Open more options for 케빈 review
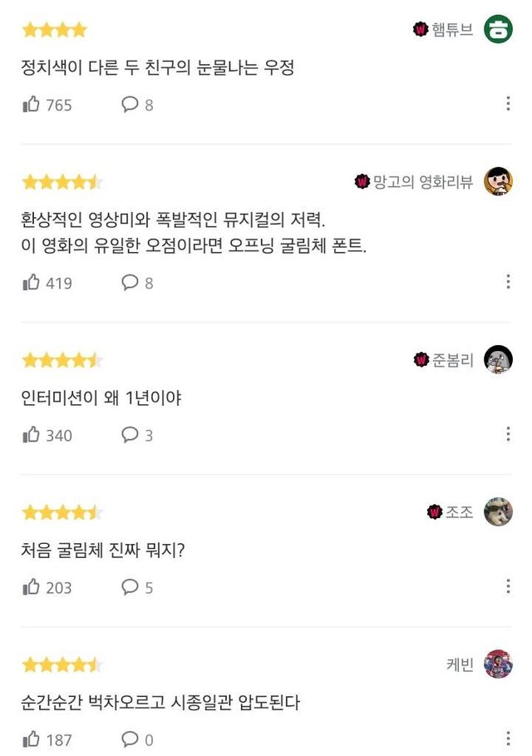Screen dimensions: 532x756 pyautogui.click(x=508, y=738)
